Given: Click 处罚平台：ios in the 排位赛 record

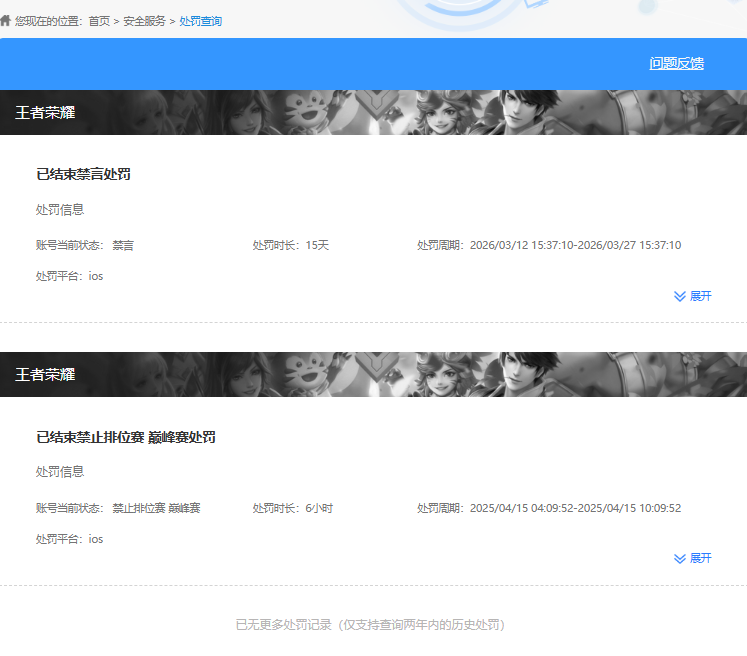Looking at the screenshot, I should (70, 539).
